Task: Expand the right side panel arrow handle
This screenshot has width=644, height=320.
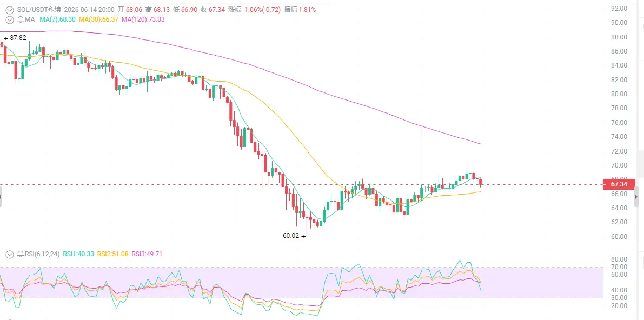Action: pyautogui.click(x=636, y=197)
